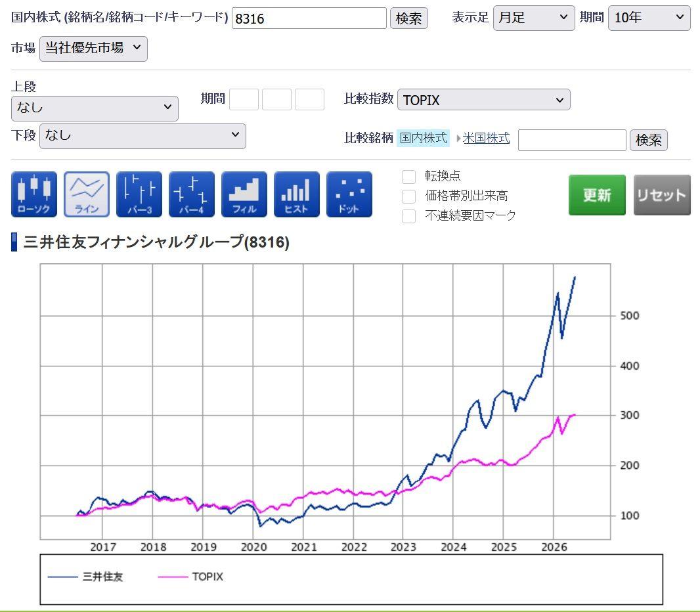Image resolution: width=700 pixels, height=612 pixels.
Task: Open the 米国株式 link
Action: pyautogui.click(x=486, y=138)
